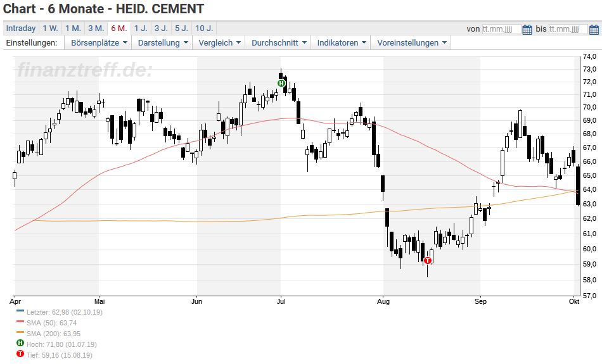This screenshot has height=364, width=602.
Task: Click the '57,0' y-axis price label
Action: click(x=589, y=296)
